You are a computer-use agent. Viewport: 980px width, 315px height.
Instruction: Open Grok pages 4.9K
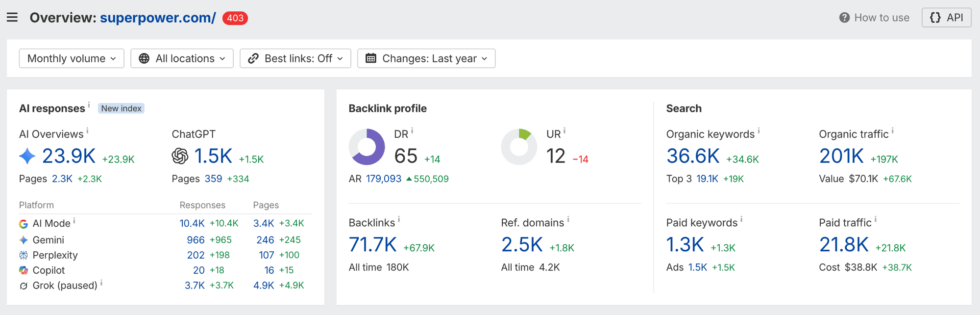(264, 286)
